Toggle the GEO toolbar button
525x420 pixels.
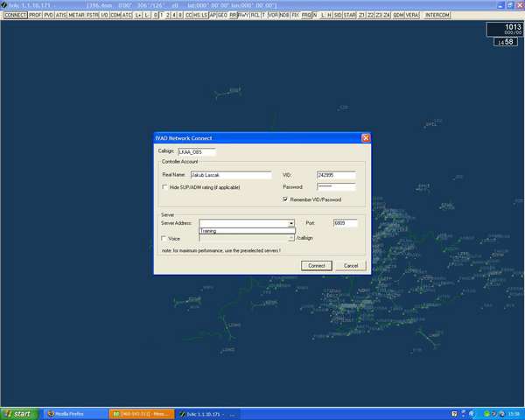[x=222, y=15]
